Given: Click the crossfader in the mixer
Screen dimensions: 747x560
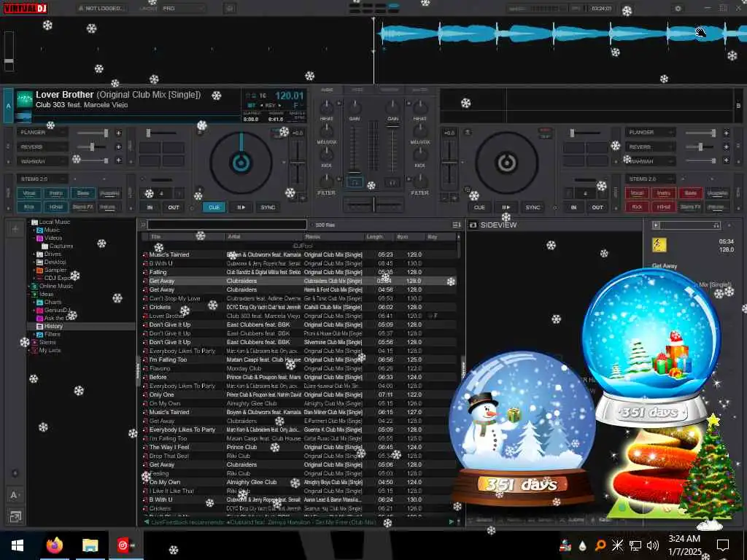Looking at the screenshot, I should coord(374,205).
